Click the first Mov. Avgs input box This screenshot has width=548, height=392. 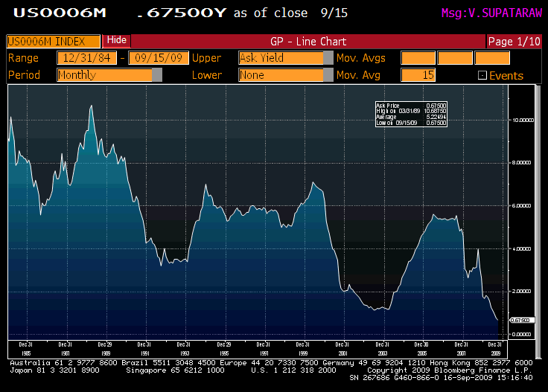(418, 58)
